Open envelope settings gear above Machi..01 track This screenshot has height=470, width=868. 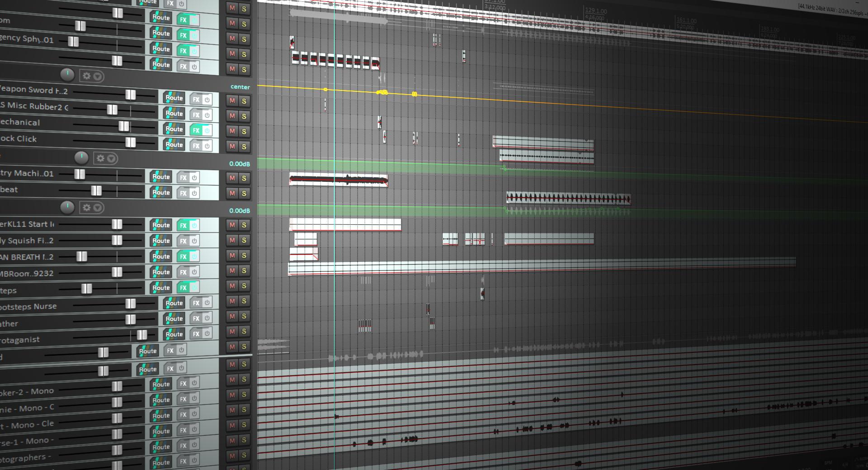click(x=100, y=158)
